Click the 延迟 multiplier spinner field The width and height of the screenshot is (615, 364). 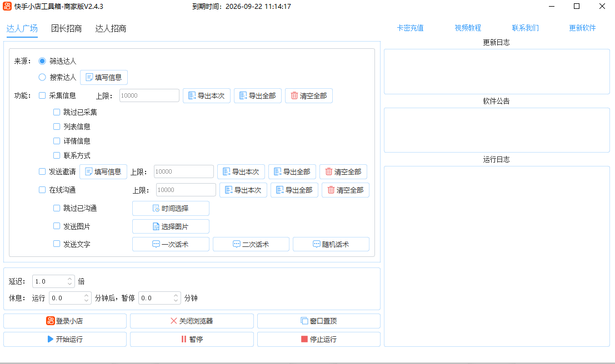point(53,281)
